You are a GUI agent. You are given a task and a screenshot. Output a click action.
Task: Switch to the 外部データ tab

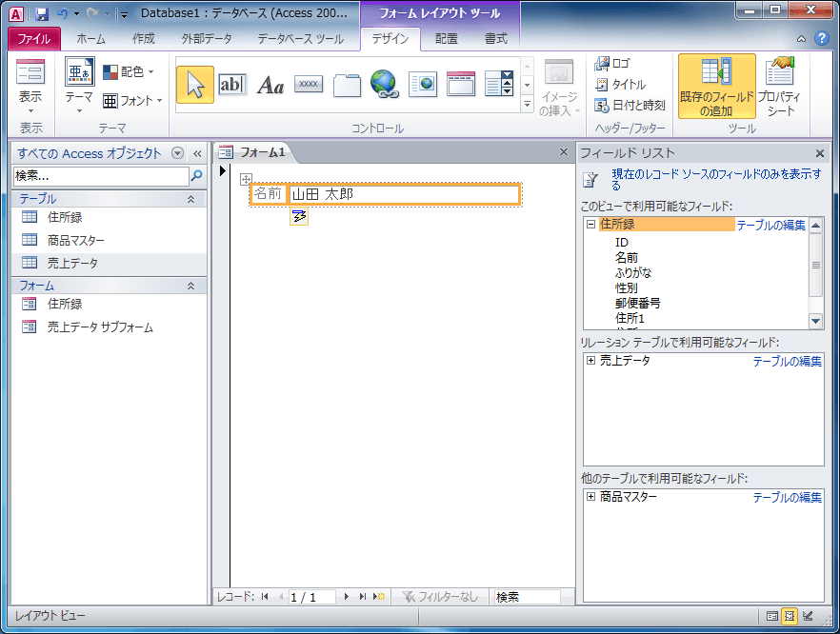[207, 38]
